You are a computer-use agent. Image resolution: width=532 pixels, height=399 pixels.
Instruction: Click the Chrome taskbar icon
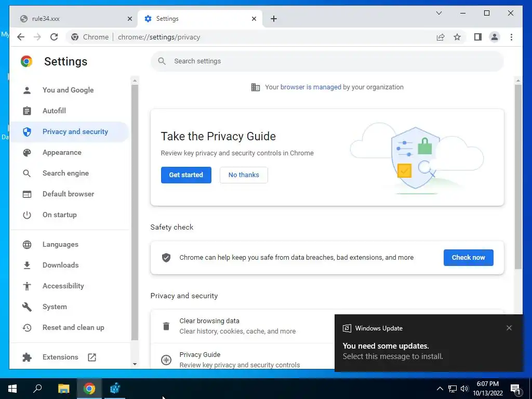click(89, 389)
